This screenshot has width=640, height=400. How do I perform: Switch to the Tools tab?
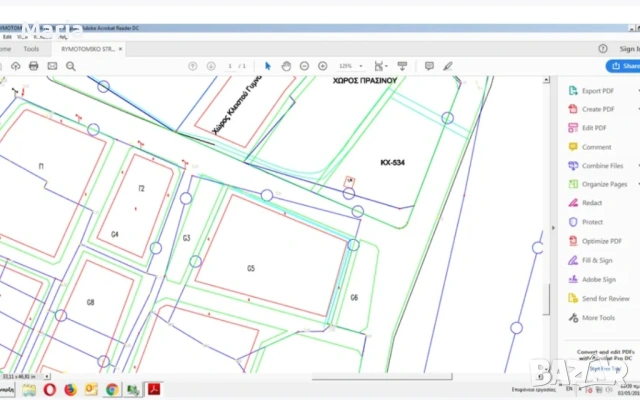coord(31,48)
